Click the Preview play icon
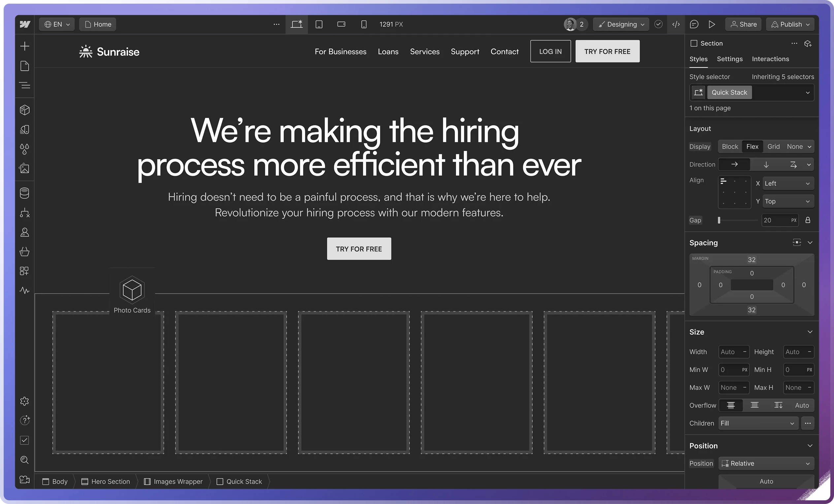The width and height of the screenshot is (834, 504). [712, 24]
